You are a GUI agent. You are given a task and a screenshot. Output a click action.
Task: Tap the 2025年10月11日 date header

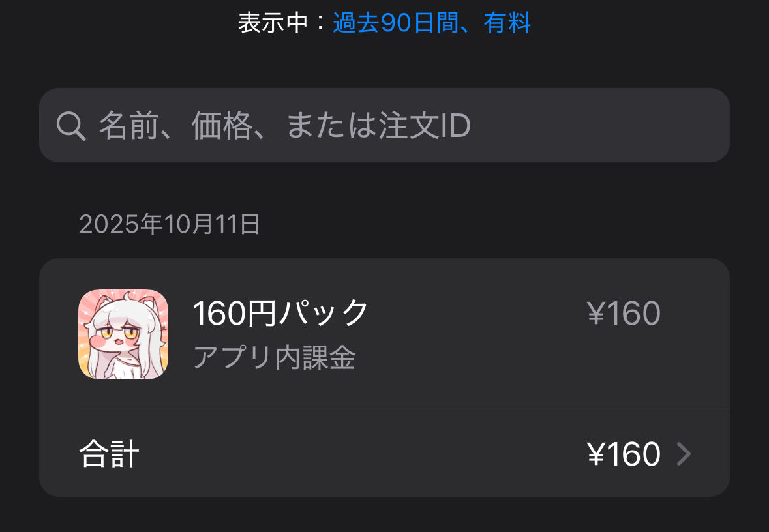[170, 224]
